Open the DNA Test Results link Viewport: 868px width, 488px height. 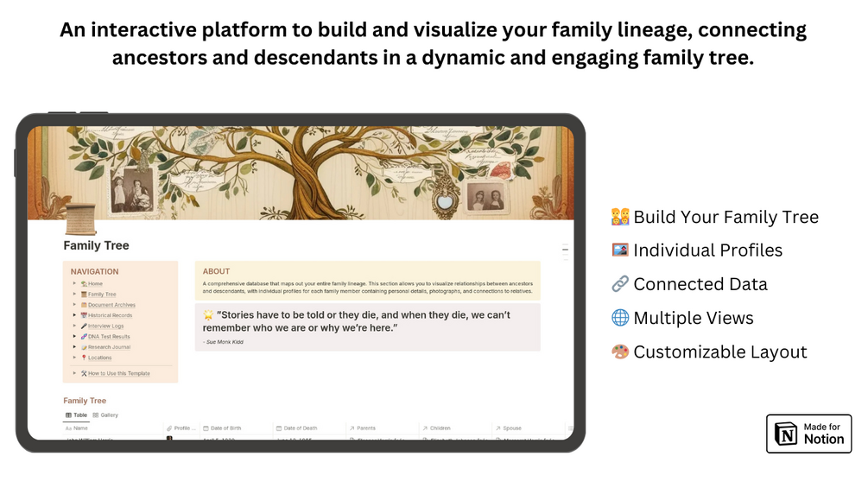pyautogui.click(x=109, y=336)
